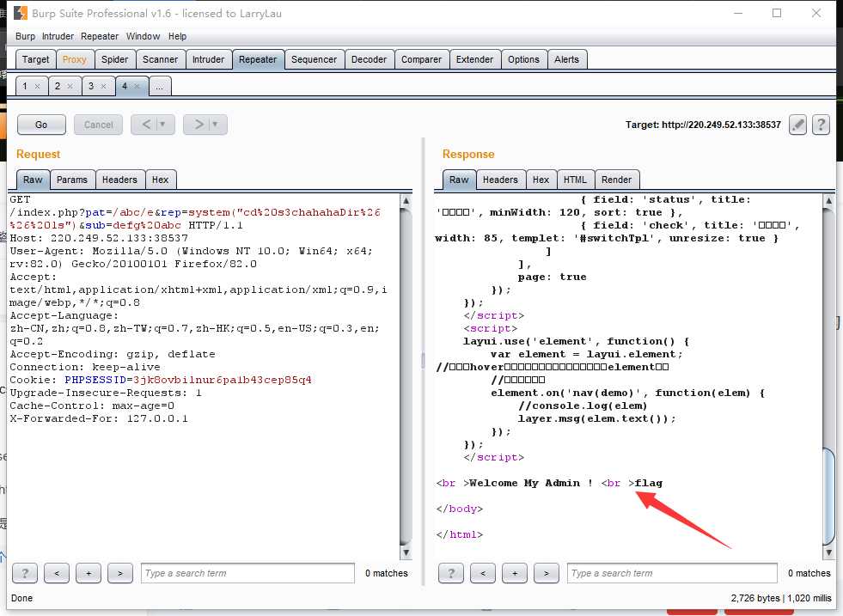Switch to the Extender tool tab
The height and width of the screenshot is (616, 843).
click(x=474, y=59)
